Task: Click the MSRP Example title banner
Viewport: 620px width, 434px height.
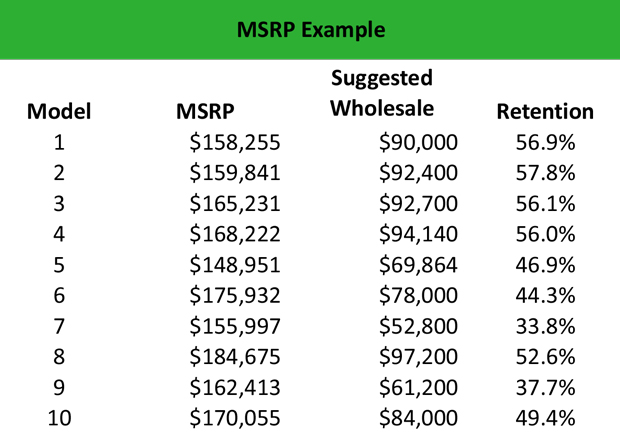Action: pos(310,30)
